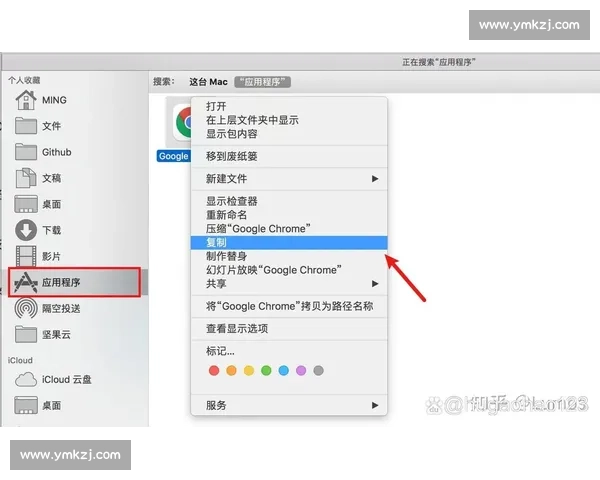Apply the gray tag color
Image resolution: width=600 pixels, height=480 pixels.
pyautogui.click(x=318, y=371)
